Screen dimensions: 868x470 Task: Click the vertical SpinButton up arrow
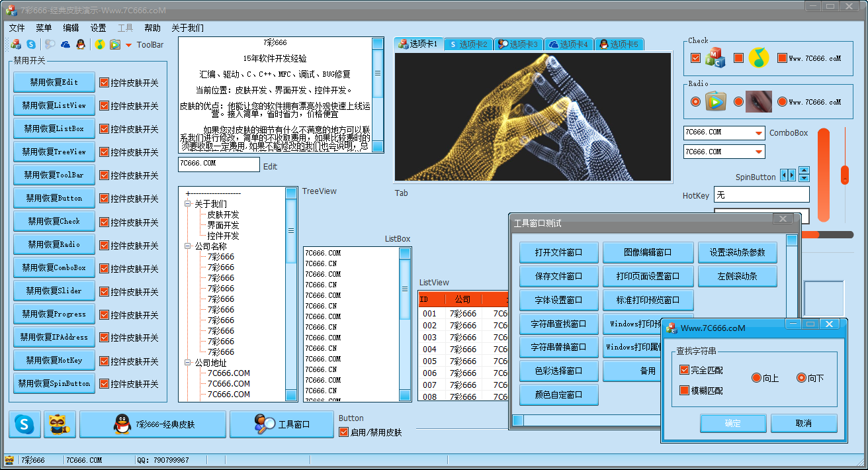click(804, 171)
